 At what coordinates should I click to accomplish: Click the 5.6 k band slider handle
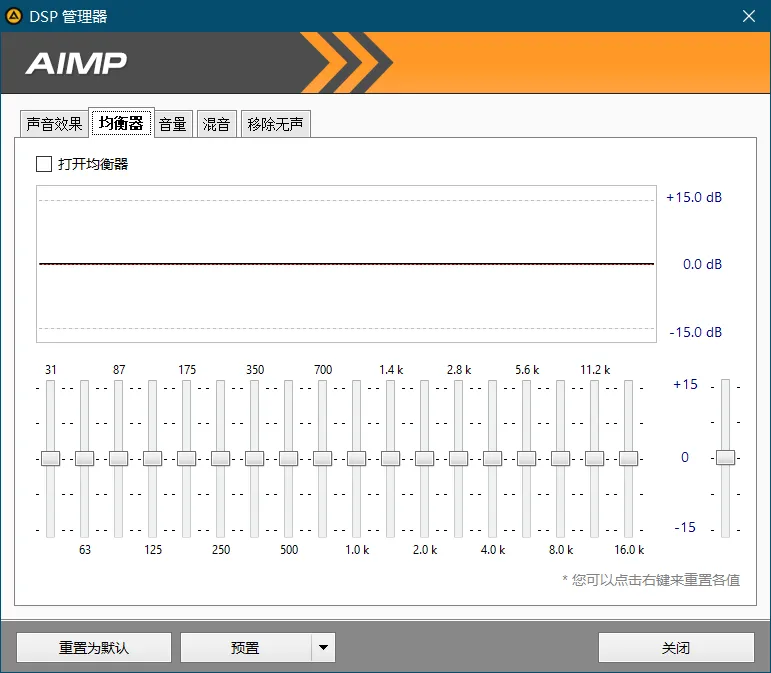point(526,458)
